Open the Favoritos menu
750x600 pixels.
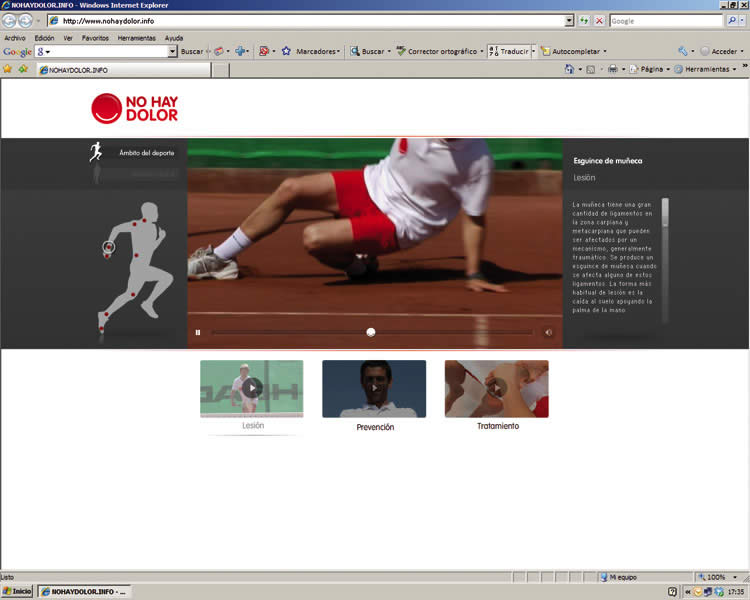click(95, 38)
